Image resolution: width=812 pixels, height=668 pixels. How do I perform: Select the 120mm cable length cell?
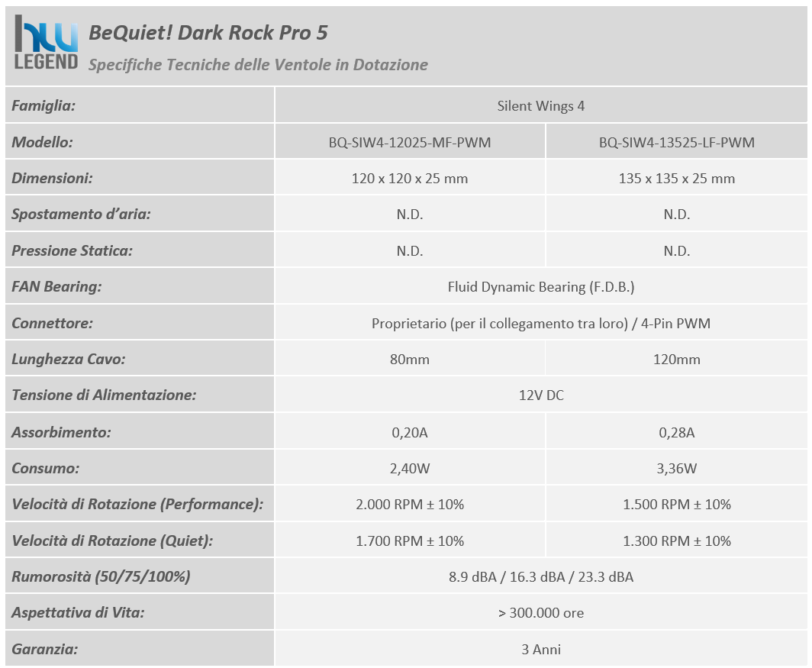676,359
